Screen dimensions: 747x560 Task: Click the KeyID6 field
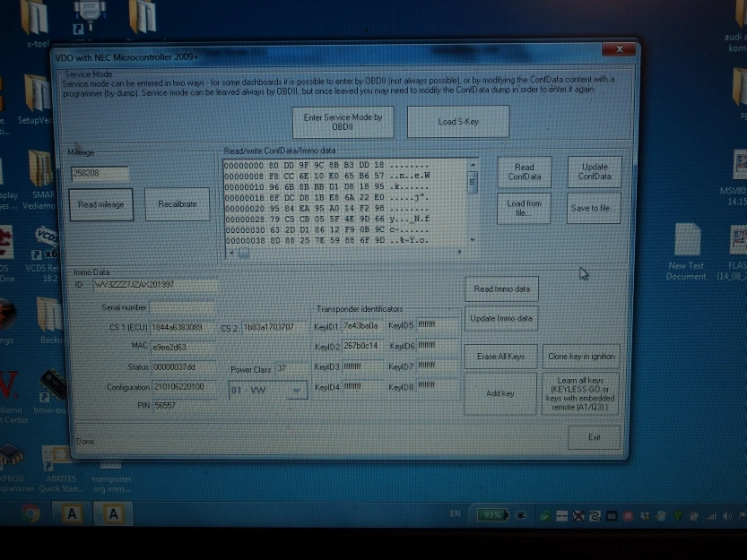tap(438, 345)
